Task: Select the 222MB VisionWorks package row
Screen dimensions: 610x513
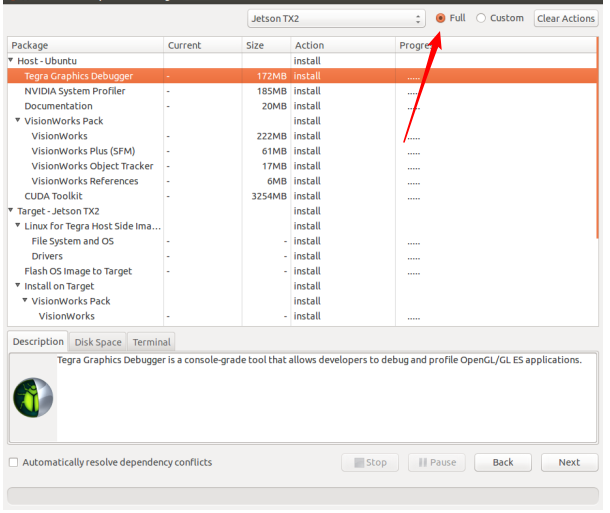Action: click(x=302, y=136)
